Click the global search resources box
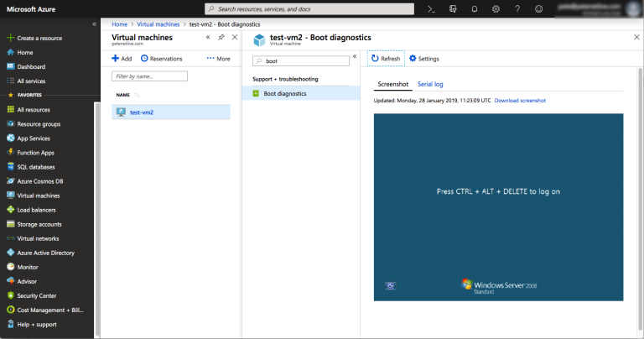This screenshot has height=339, width=644. tap(309, 9)
